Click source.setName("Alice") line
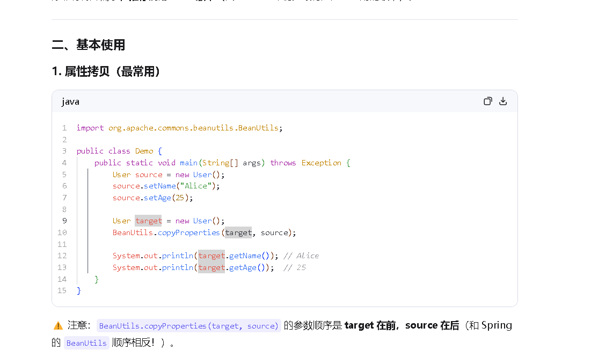Screen dimensions: 591x364 166,186
